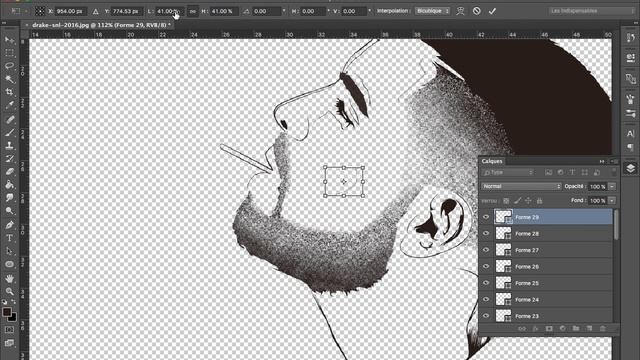Click the rotation angle field

click(x=266, y=11)
